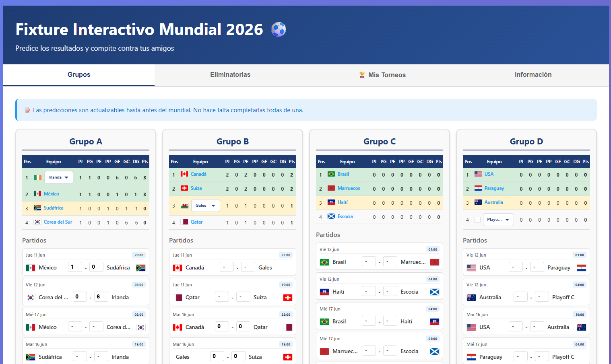Image resolution: width=611 pixels, height=364 pixels.
Task: Click the Brazil flag in the Grupo C table
Action: [x=331, y=174]
